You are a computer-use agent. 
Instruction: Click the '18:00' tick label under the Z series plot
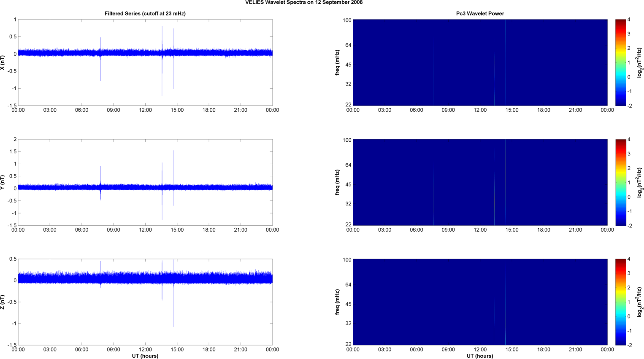pos(209,349)
